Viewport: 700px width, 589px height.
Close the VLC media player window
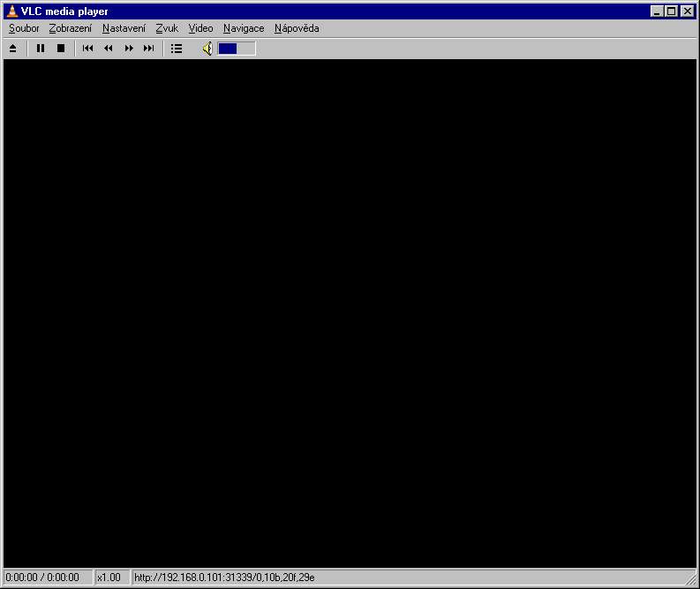(x=688, y=11)
